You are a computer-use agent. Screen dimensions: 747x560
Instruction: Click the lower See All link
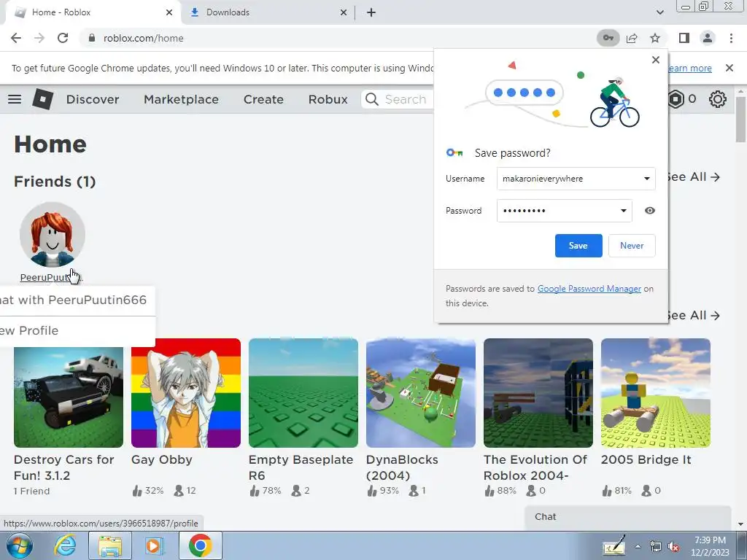coord(693,315)
